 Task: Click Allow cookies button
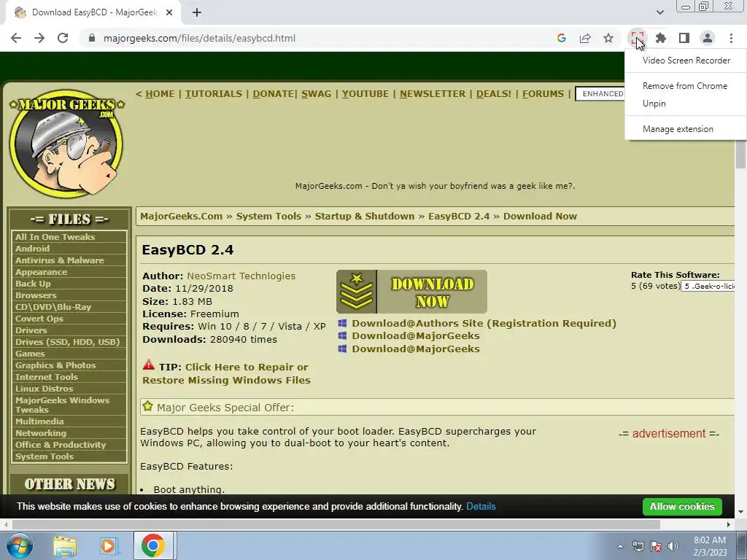click(x=682, y=507)
